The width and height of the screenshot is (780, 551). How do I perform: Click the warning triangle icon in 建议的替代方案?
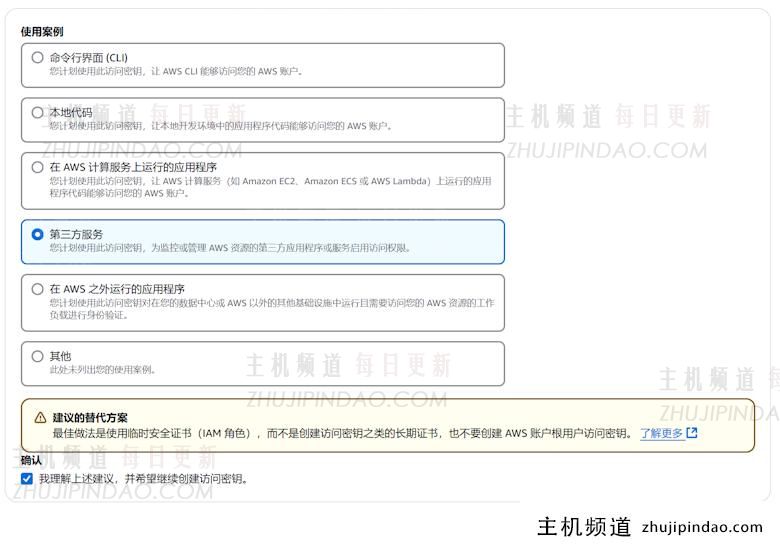[x=40, y=418]
